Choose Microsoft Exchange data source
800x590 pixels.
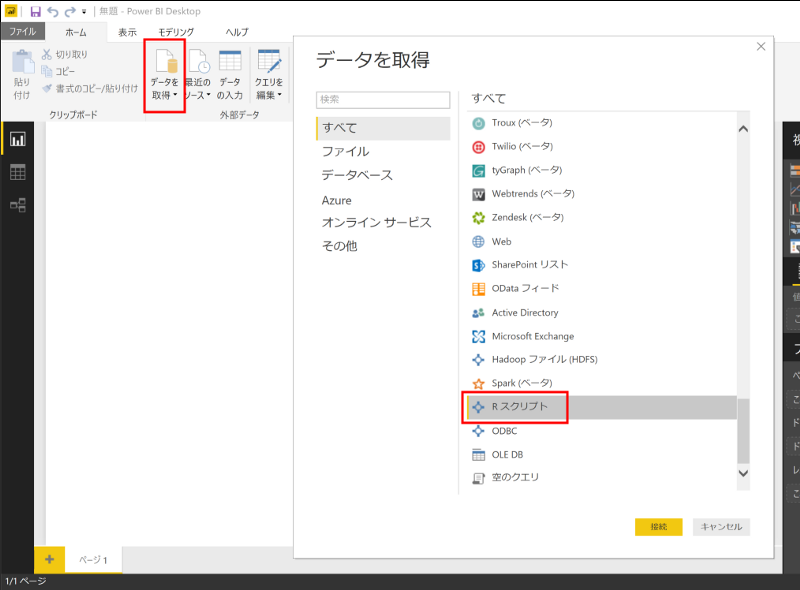tap(602, 336)
